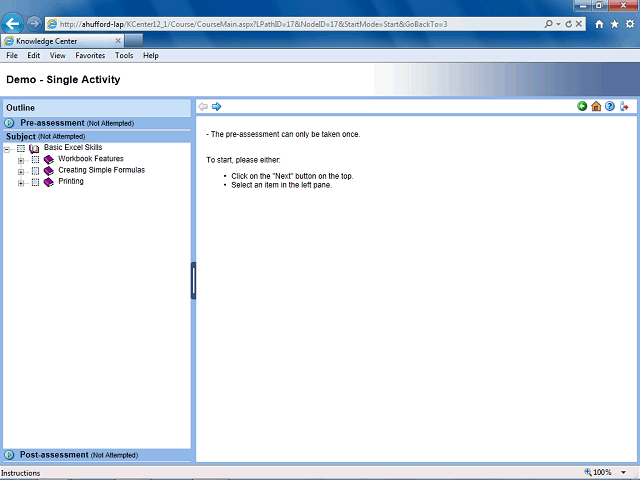This screenshot has width=640, height=480.
Task: Click the Subject section header
Action: (97, 136)
